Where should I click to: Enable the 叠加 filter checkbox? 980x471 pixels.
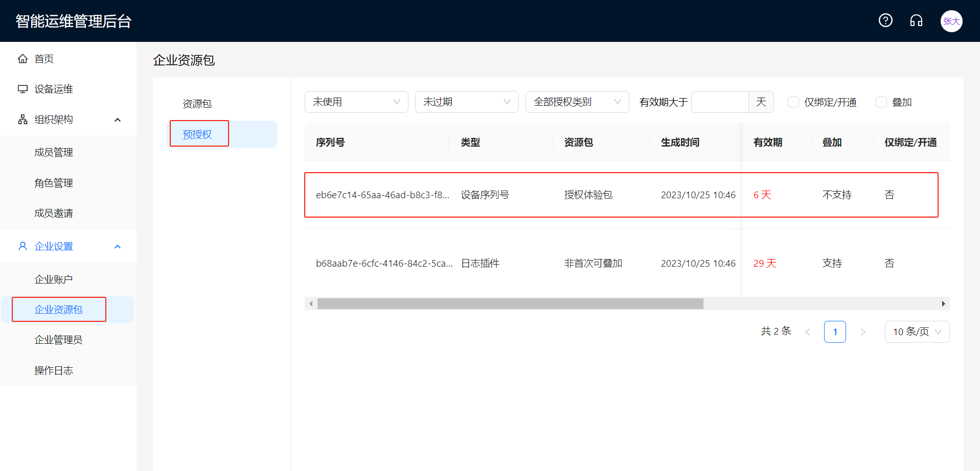[881, 102]
